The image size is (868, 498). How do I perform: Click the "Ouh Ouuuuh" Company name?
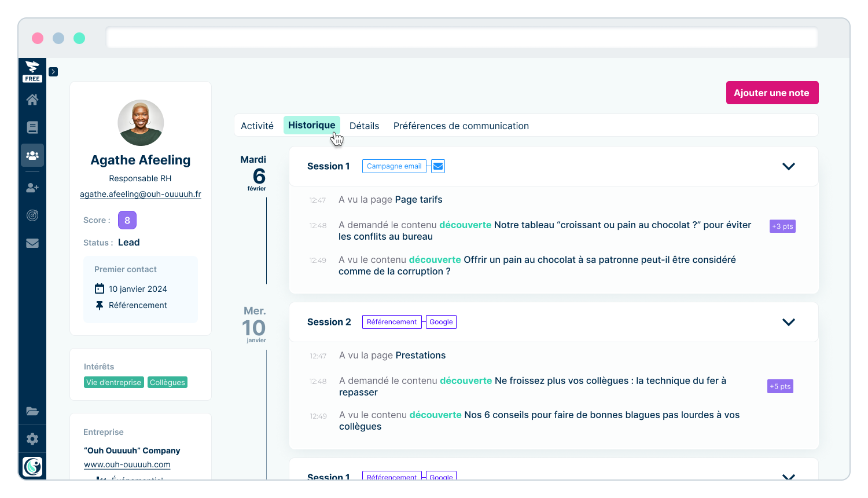point(132,451)
